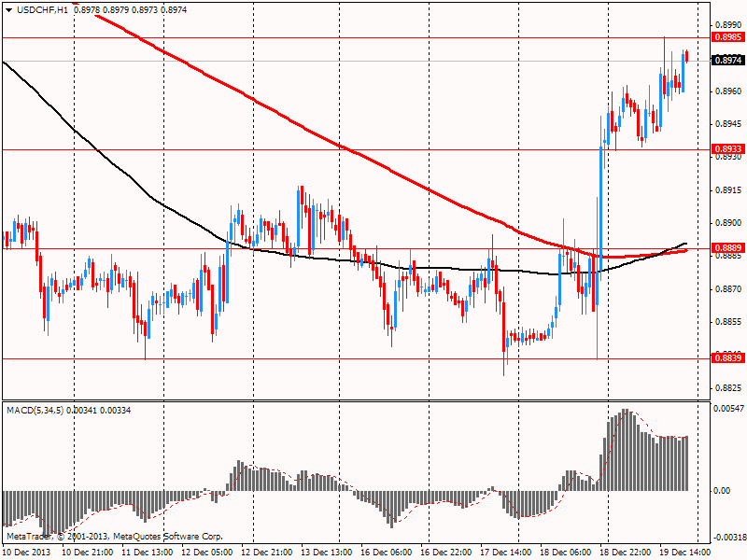Click the USDCHF,H1 chart title text

tap(42, 10)
